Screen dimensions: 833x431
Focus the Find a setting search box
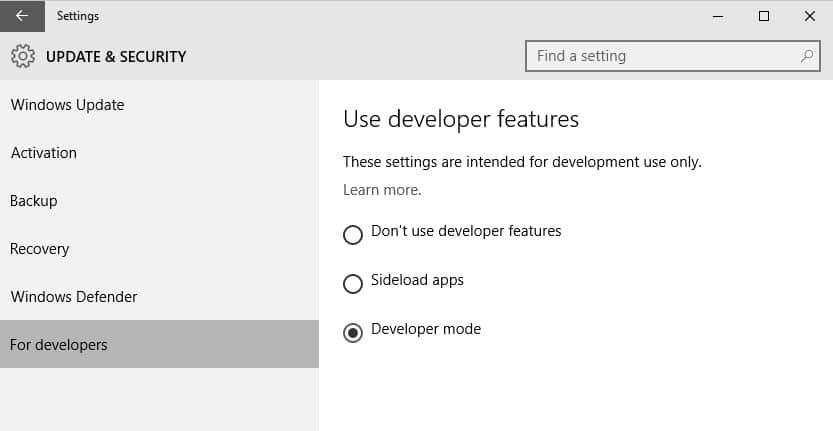pos(660,56)
